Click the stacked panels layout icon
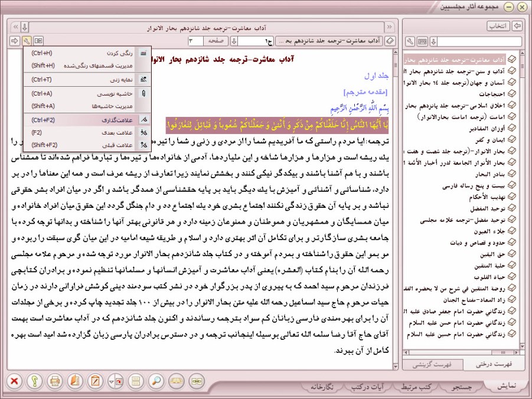532x399 pixels. (136, 381)
